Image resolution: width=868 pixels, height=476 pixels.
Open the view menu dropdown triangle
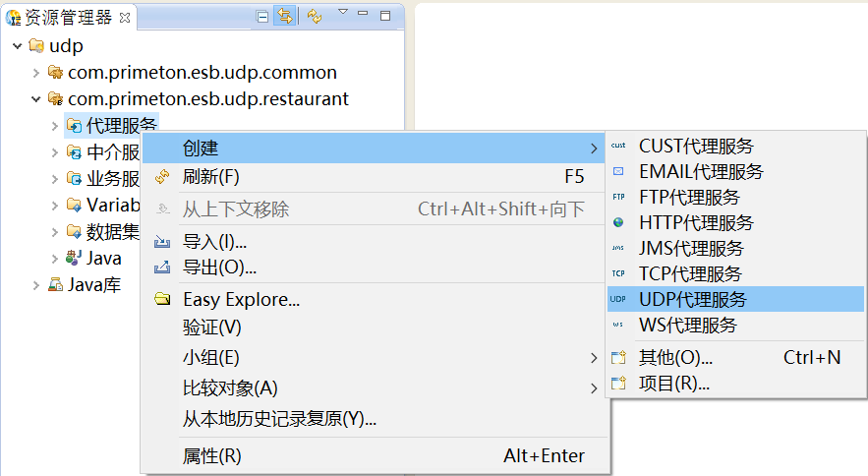343,12
